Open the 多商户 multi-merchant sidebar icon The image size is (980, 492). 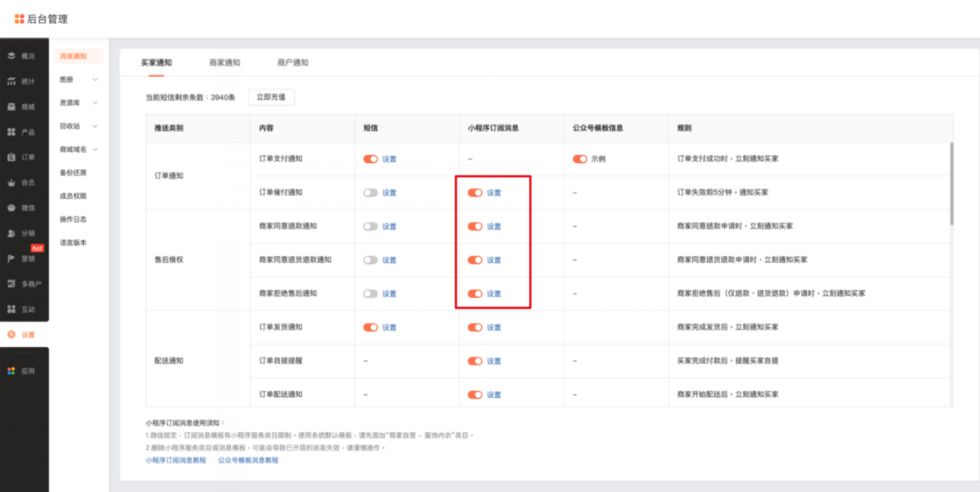(12, 284)
